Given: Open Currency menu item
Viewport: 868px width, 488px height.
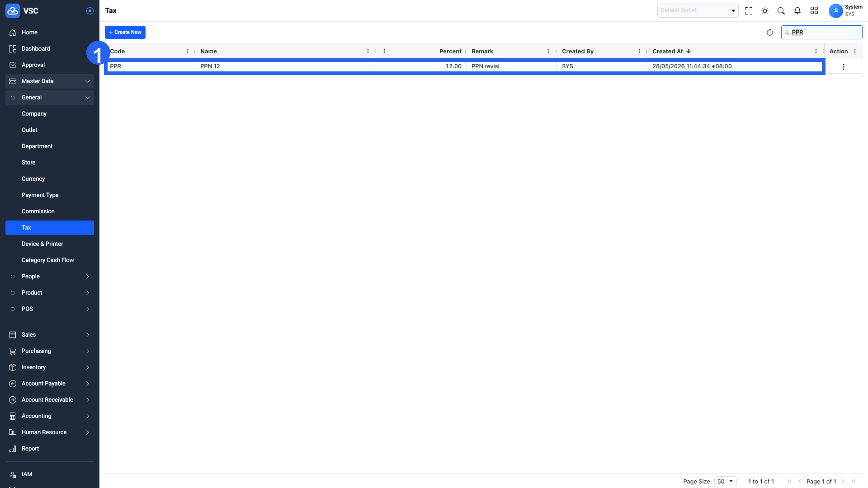Looking at the screenshot, I should [x=50, y=179].
